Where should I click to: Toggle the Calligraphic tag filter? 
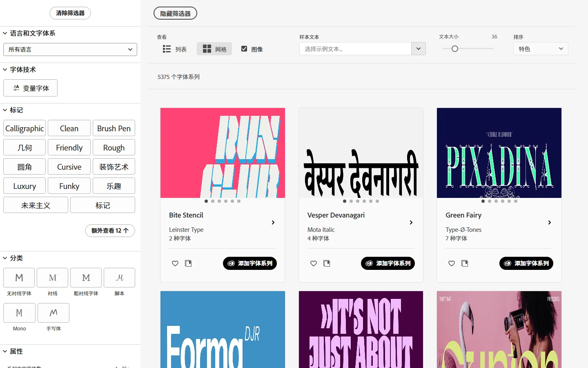[x=24, y=128]
